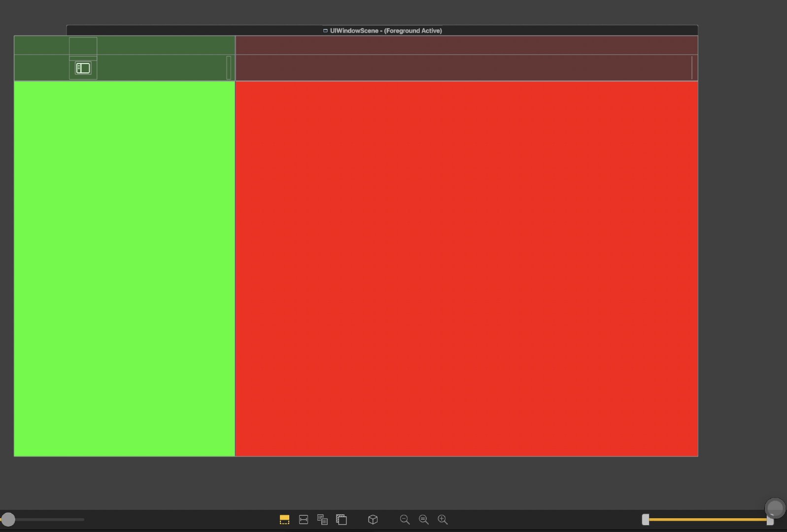Viewport: 787px width, 532px height.
Task: Select the red secondary view
Action: (x=467, y=268)
